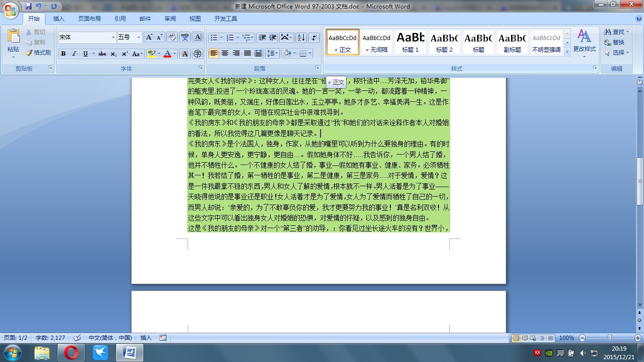Switch to Draft view
This screenshot has width=644, height=362.
[x=551, y=338]
